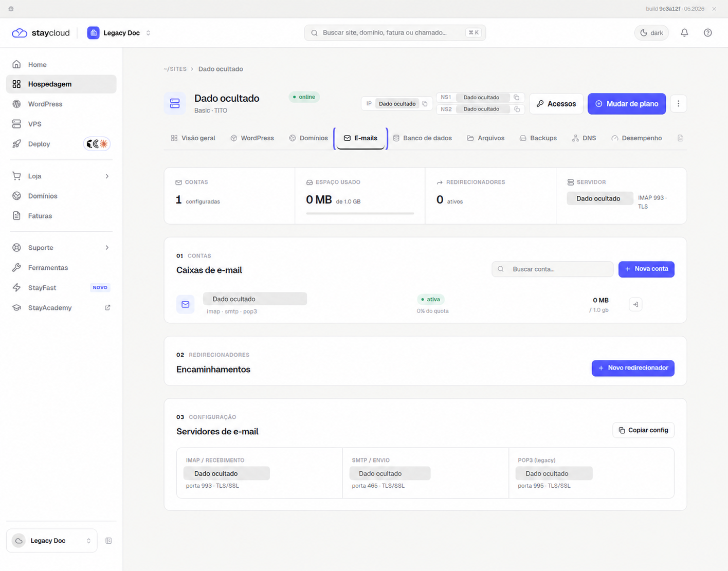Open Faturas in sidebar
Viewport: 728px width, 571px height.
click(x=61, y=216)
